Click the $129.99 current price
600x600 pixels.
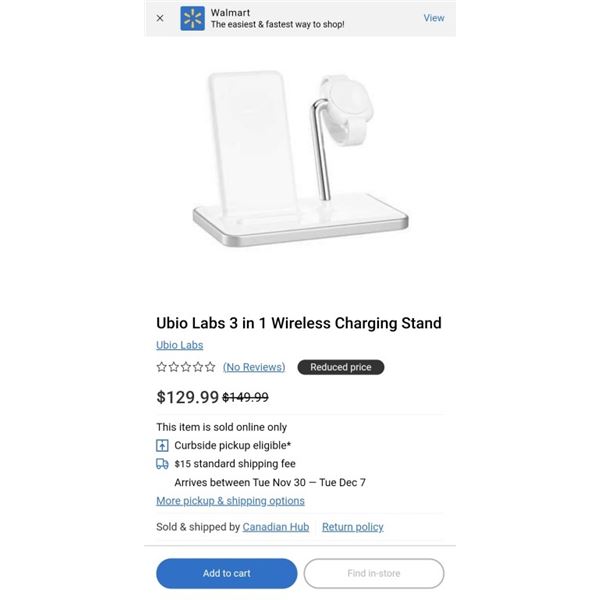click(188, 397)
